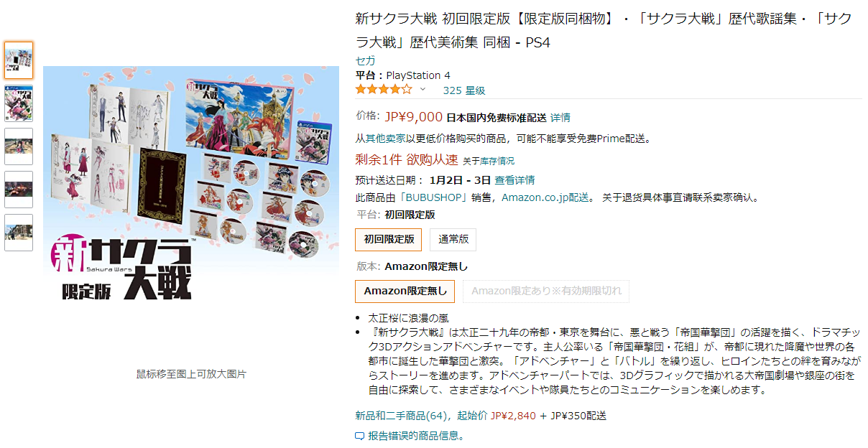The width and height of the screenshot is (868, 448).
Task: Select the first limited edition box thumbnail
Action: pos(19,60)
